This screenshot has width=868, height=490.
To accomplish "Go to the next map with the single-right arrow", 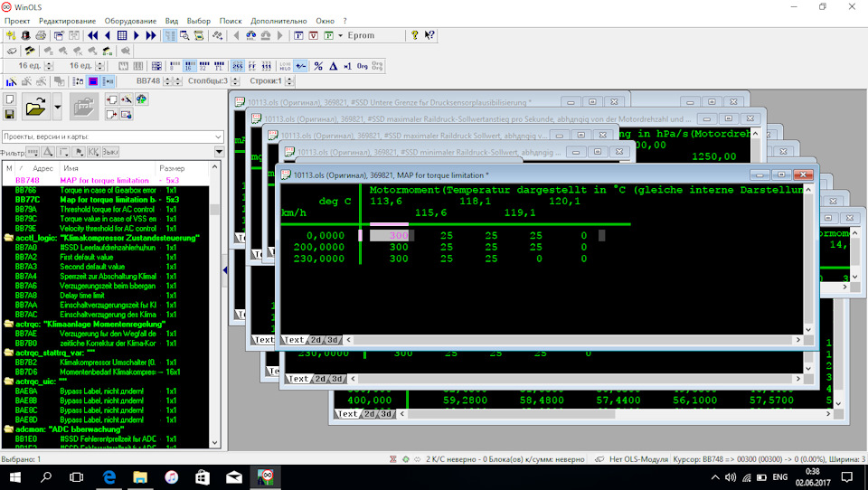I will tap(137, 35).
